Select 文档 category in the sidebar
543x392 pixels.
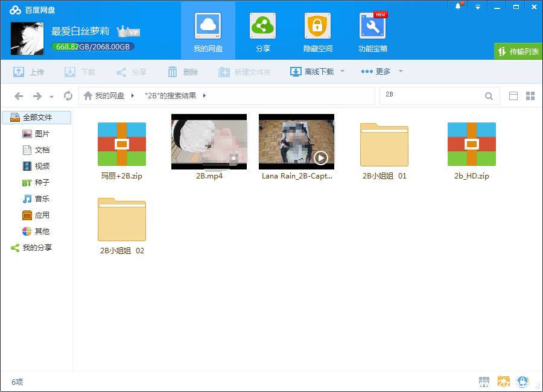click(x=37, y=150)
